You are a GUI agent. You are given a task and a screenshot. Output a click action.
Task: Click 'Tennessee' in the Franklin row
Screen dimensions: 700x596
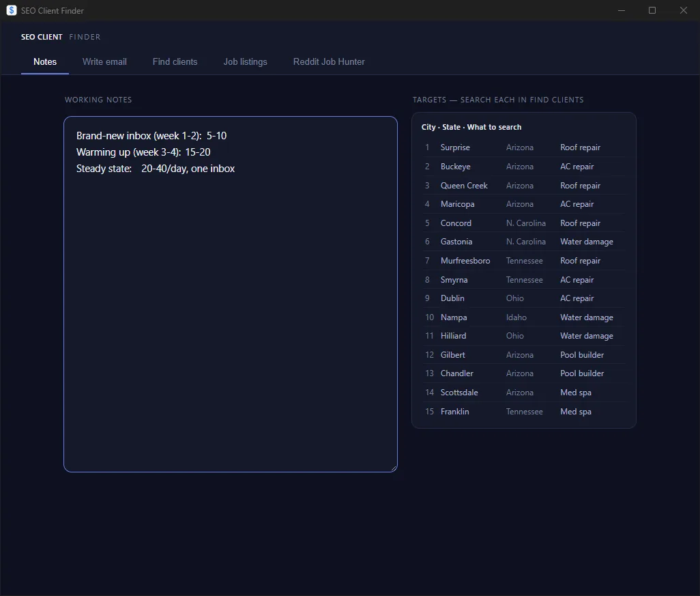[x=524, y=412]
